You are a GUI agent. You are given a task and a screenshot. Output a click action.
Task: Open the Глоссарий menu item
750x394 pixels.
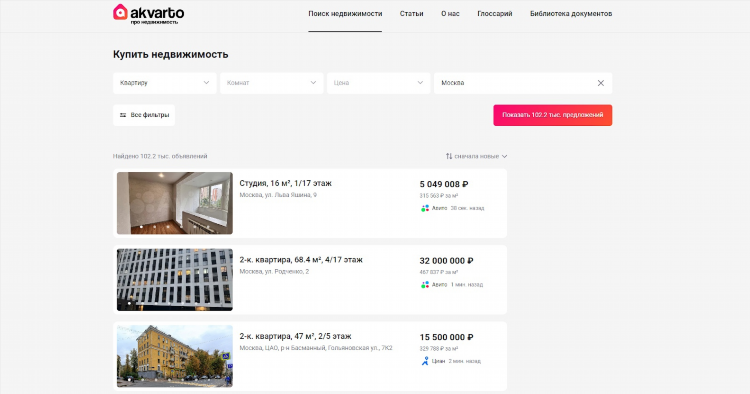495,14
